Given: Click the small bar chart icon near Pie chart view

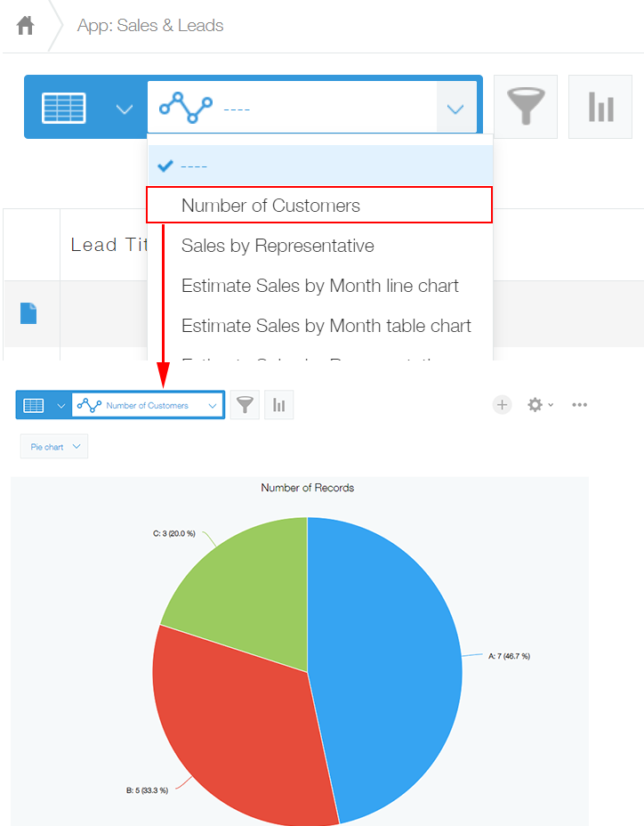Looking at the screenshot, I should (279, 405).
